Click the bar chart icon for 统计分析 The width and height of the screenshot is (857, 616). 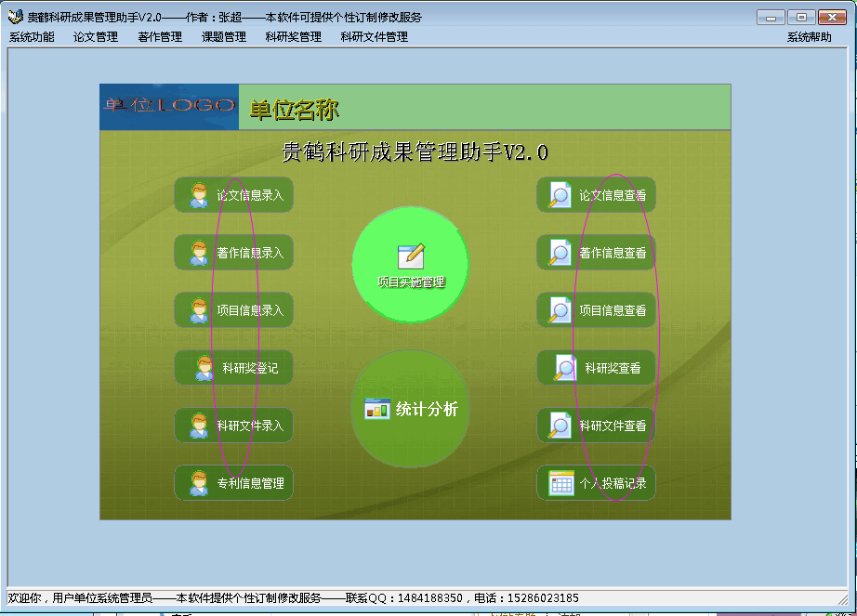377,409
